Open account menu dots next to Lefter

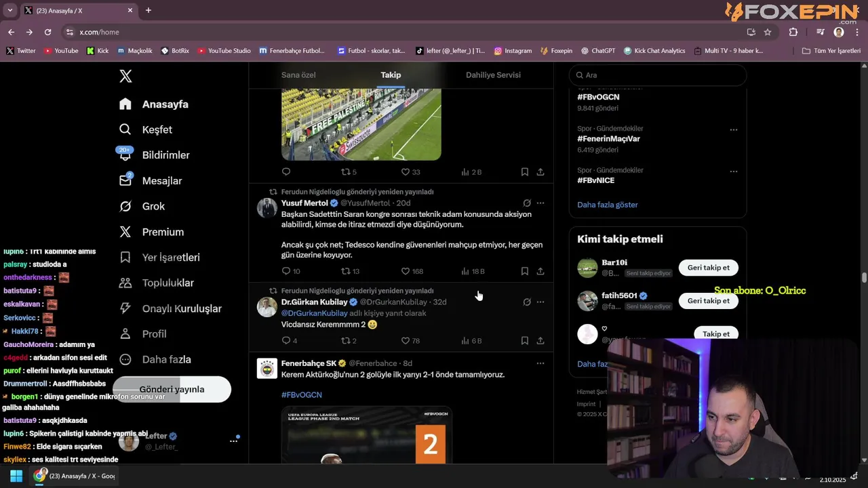(x=233, y=441)
